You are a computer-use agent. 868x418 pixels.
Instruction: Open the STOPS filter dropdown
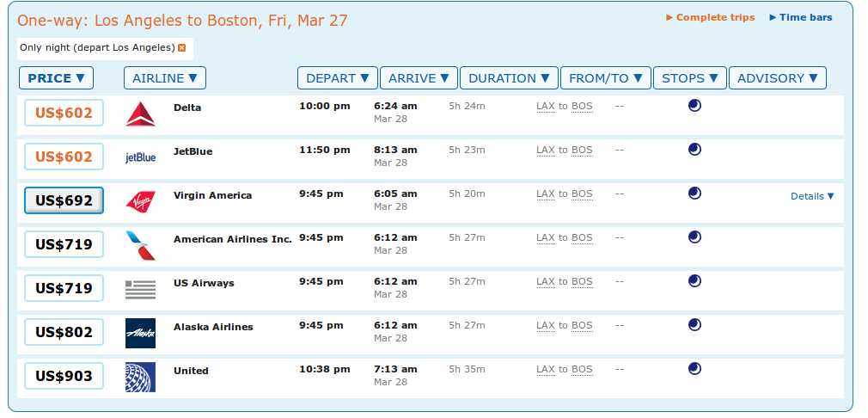[690, 78]
